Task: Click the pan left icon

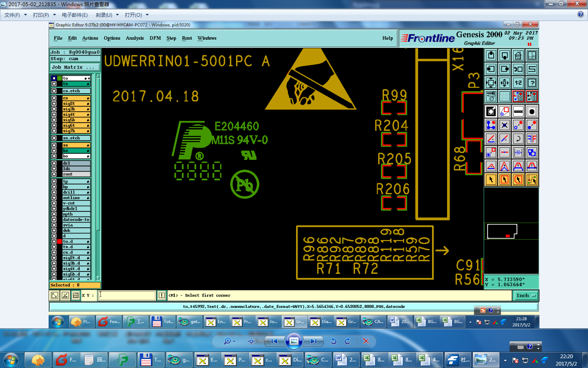Action: (x=491, y=69)
